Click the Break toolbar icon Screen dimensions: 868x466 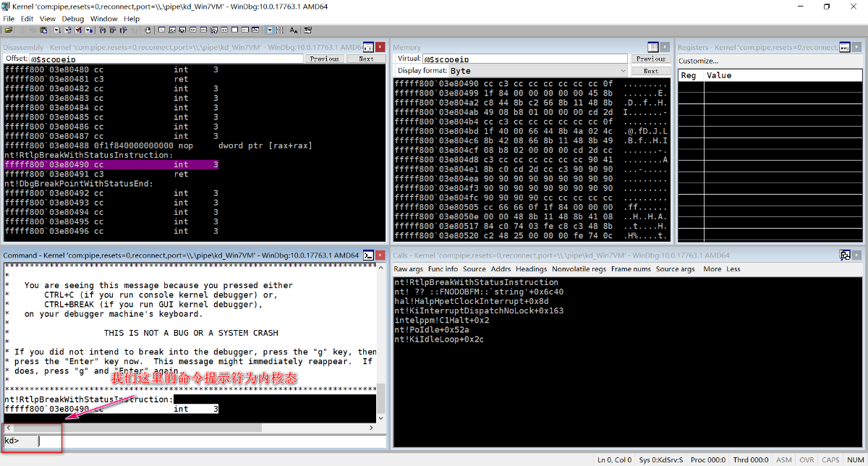(88, 30)
